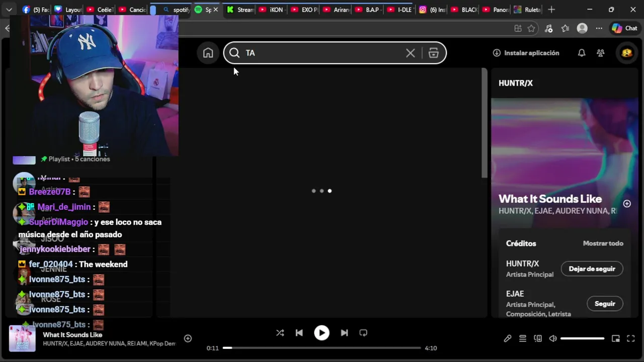This screenshot has height=362, width=644.
Task: Toggle repeat mode
Action: click(363, 333)
